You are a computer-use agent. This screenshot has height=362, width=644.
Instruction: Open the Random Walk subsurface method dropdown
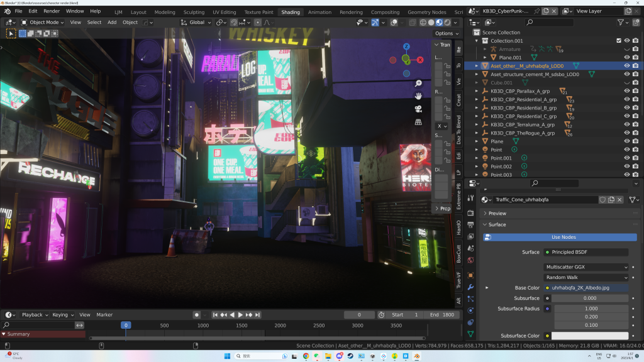click(x=586, y=277)
